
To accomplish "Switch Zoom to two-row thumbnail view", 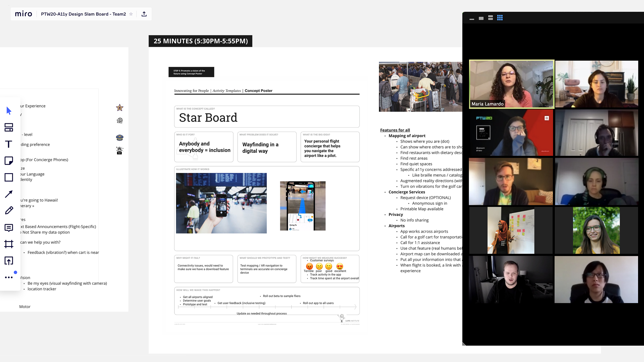I will pos(491,18).
